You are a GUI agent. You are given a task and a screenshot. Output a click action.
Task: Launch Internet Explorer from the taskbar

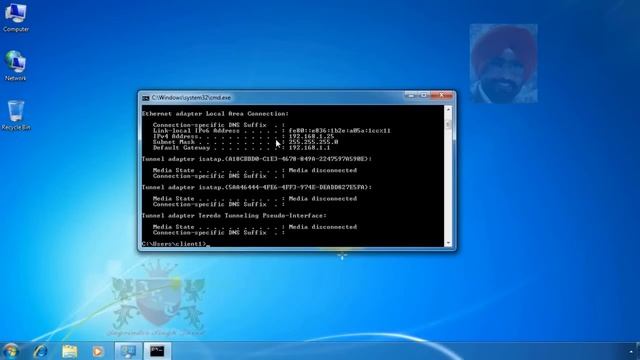pos(40,351)
